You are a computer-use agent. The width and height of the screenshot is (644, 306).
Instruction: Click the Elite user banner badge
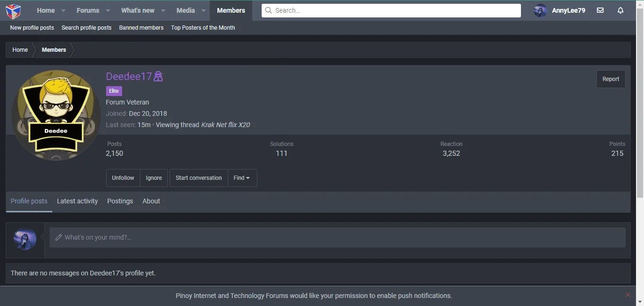(114, 91)
